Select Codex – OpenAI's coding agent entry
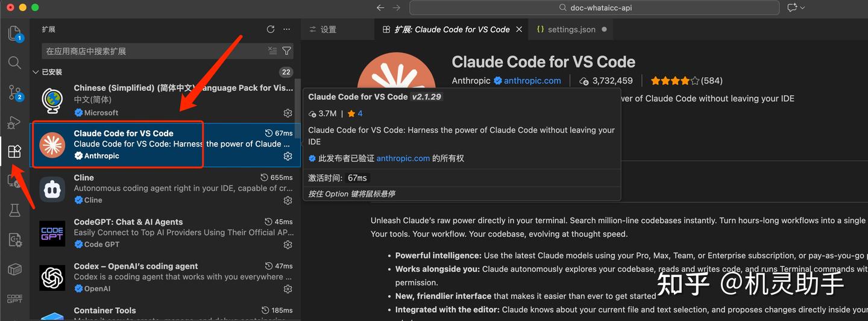The height and width of the screenshot is (321, 868). pyautogui.click(x=164, y=278)
